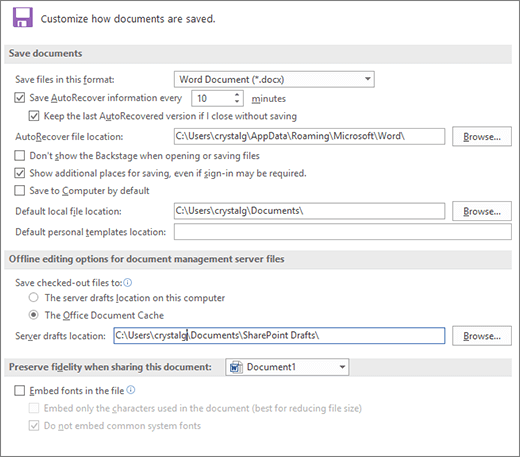Viewport: 520px width, 457px height.
Task: Click the AutoRecover file location label
Action: coord(69,137)
